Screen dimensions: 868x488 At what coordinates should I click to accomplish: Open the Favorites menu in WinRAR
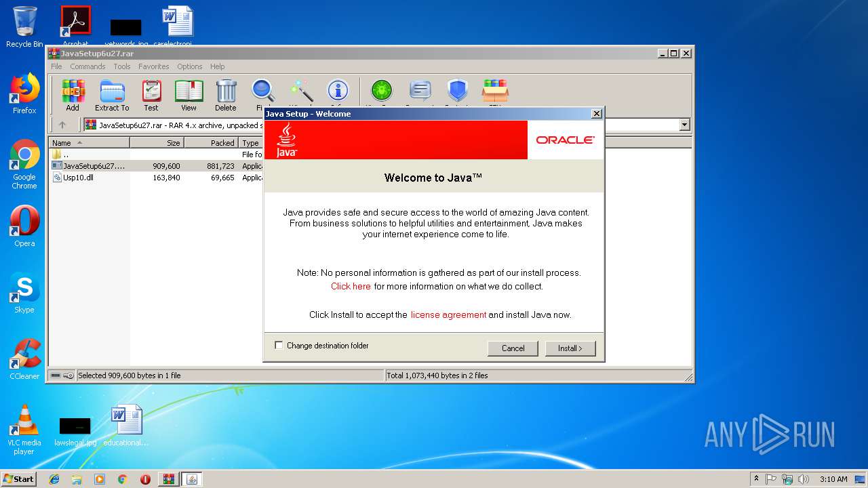[154, 66]
